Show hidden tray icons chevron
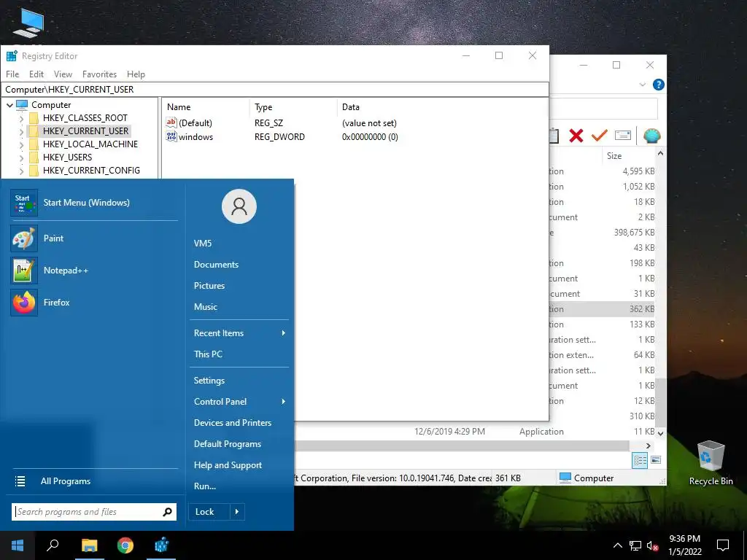Screen dimensions: 747x560 [x=617, y=545]
